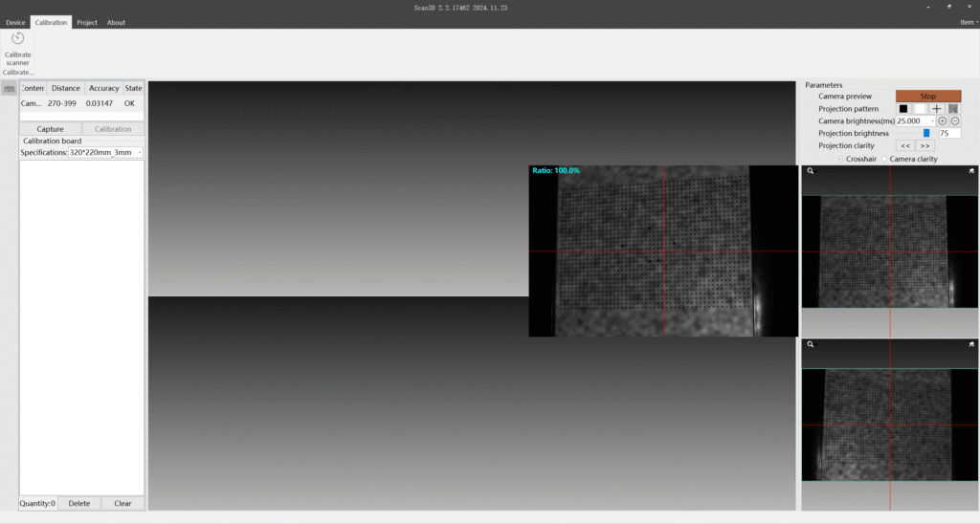The height and width of the screenshot is (524, 980).
Task: Click the Projection brightness value field
Action: click(949, 134)
